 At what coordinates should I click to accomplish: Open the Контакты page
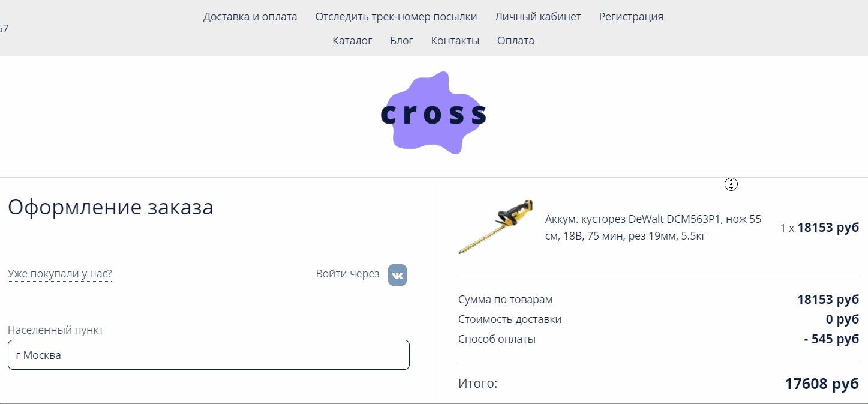455,41
